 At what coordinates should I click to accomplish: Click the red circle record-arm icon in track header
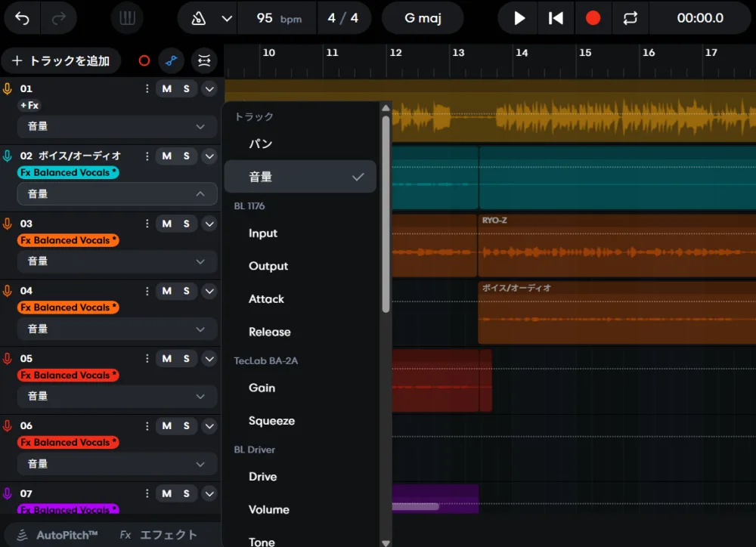point(144,60)
